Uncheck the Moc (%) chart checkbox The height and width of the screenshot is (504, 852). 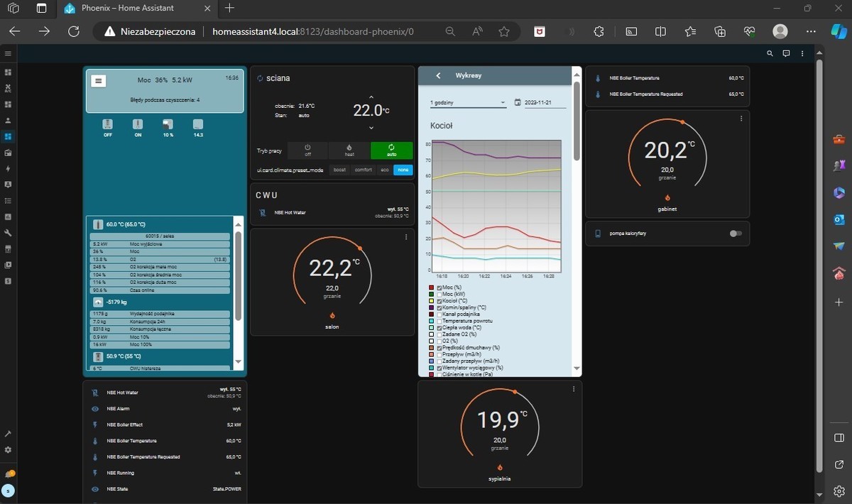tap(439, 287)
